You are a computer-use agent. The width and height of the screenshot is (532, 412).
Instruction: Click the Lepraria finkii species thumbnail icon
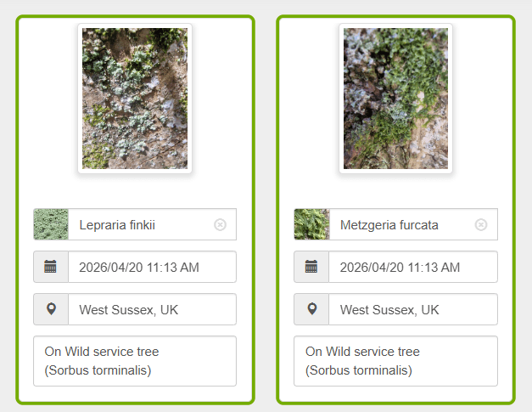coord(51,225)
